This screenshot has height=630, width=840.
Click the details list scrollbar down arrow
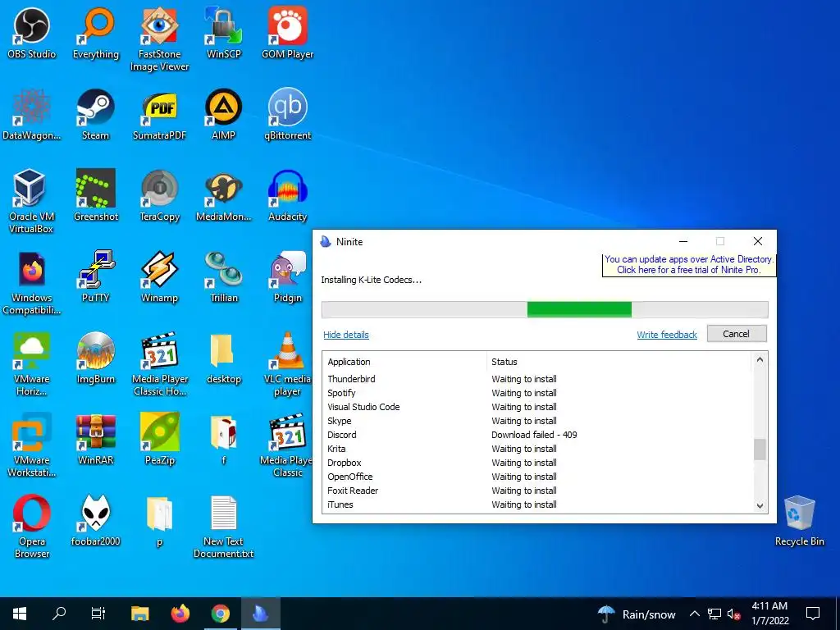point(760,505)
